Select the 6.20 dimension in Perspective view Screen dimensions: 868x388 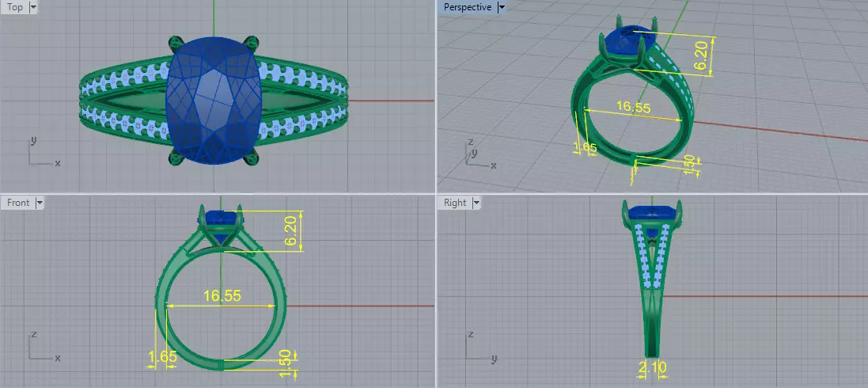point(701,57)
